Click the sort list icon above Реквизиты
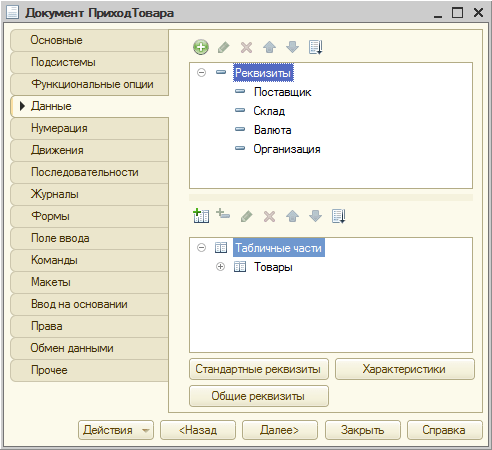 315,47
